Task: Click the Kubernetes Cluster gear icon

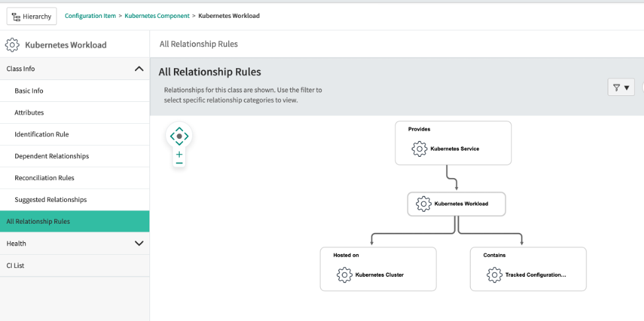Action: click(344, 275)
